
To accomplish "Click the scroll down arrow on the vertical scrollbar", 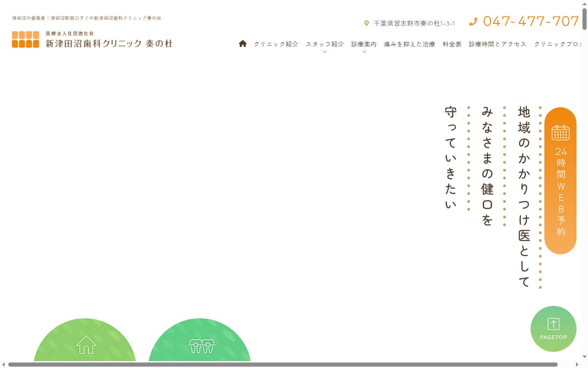I will coord(585,357).
